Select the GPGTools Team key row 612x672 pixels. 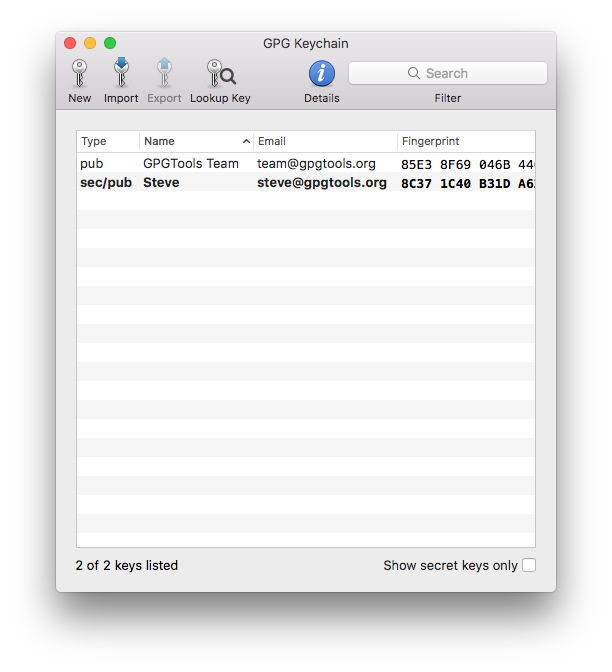coord(191,163)
